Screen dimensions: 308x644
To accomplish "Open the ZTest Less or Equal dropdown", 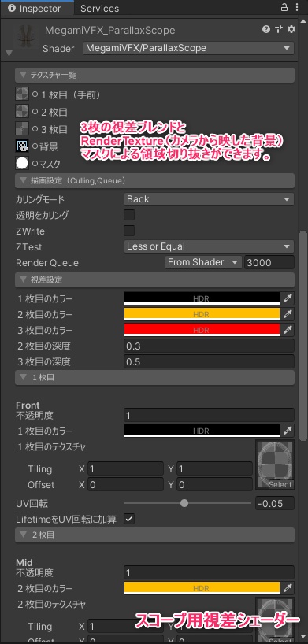I will (x=209, y=246).
